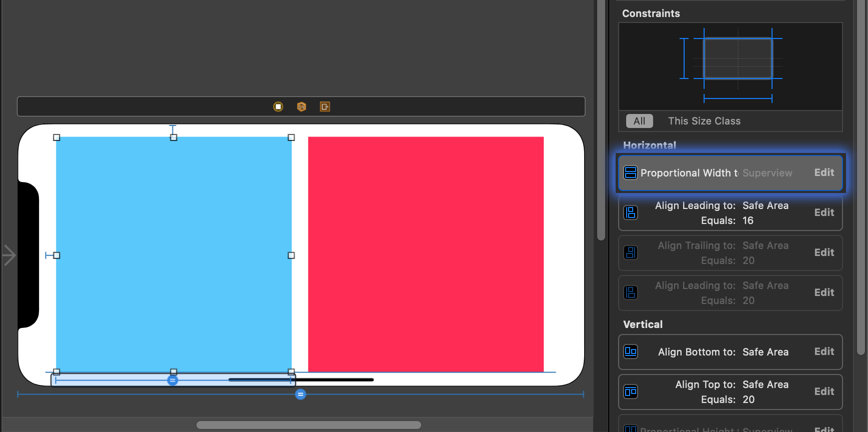Switch to the All constraints tab
868x432 pixels.
click(x=640, y=121)
